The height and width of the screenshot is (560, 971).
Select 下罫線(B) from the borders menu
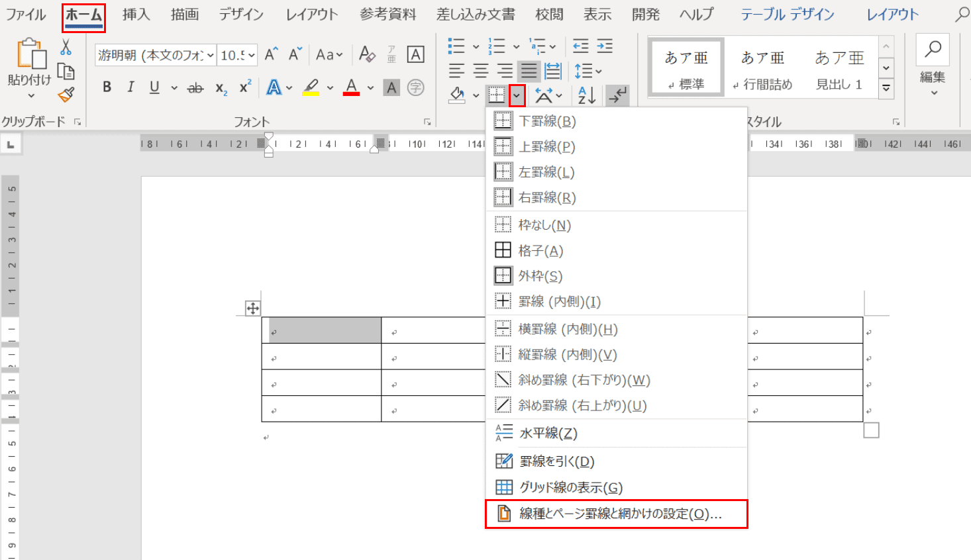pyautogui.click(x=617, y=121)
